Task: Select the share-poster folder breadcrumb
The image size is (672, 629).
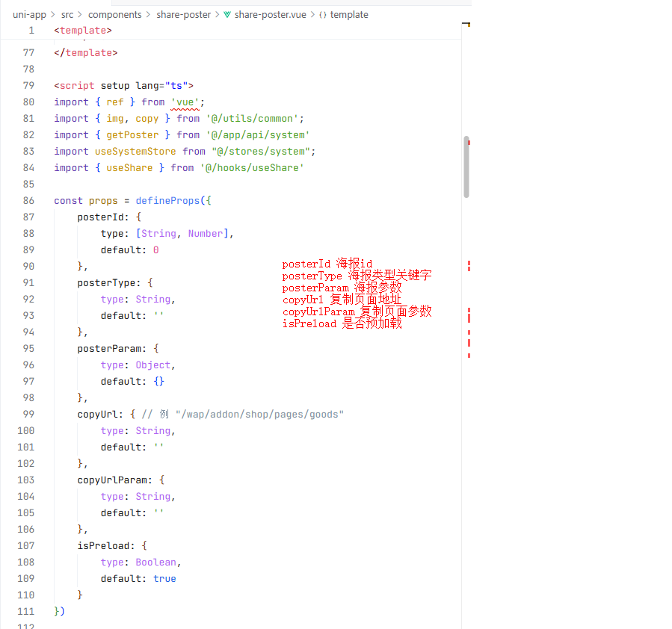Action: tap(183, 15)
